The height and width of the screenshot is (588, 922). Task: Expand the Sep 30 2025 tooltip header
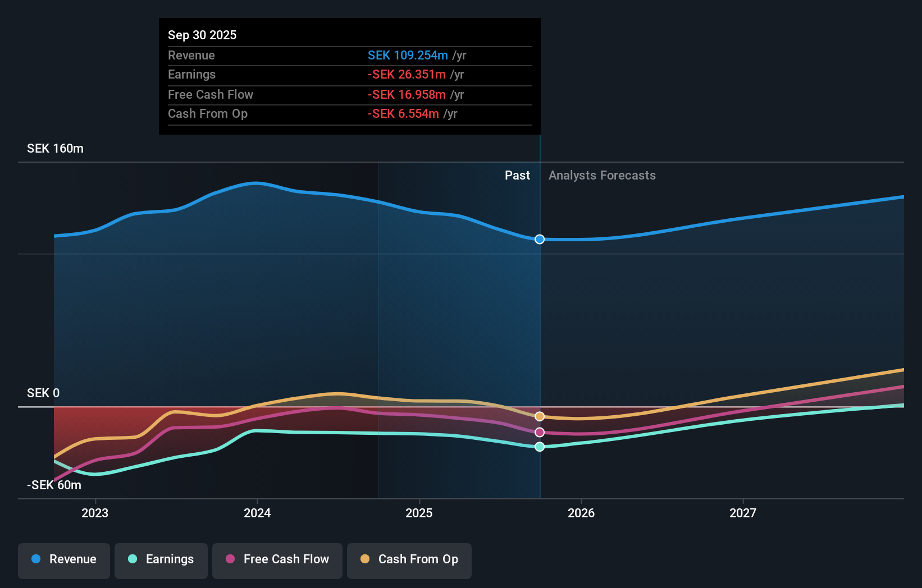202,35
